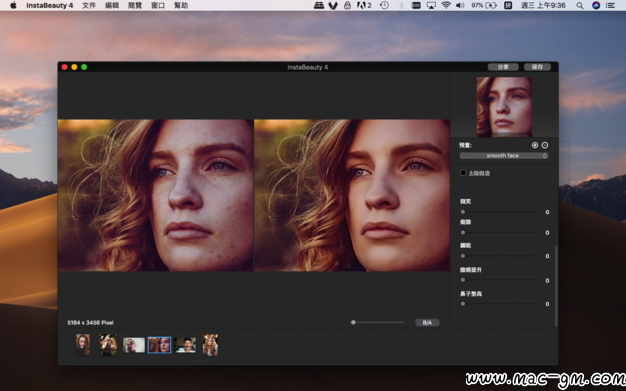The width and height of the screenshot is (626, 391).
Task: Click the 保存 save button
Action: [537, 67]
